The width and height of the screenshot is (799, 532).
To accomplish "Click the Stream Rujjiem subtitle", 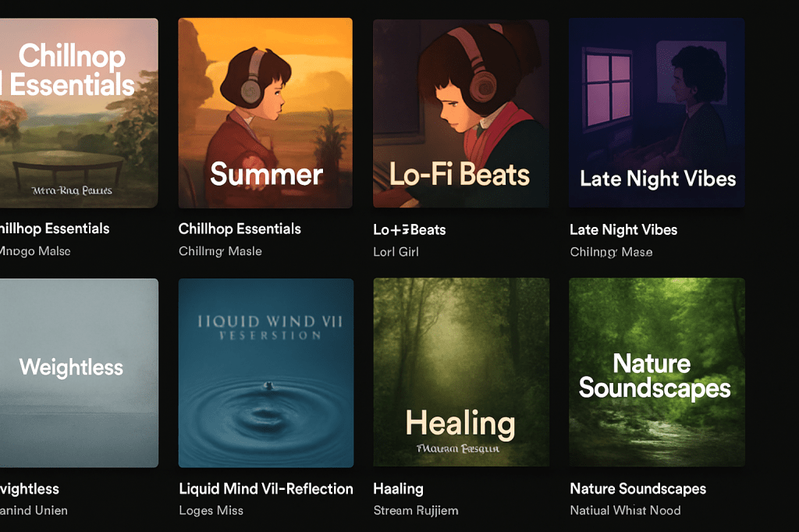I will (416, 511).
